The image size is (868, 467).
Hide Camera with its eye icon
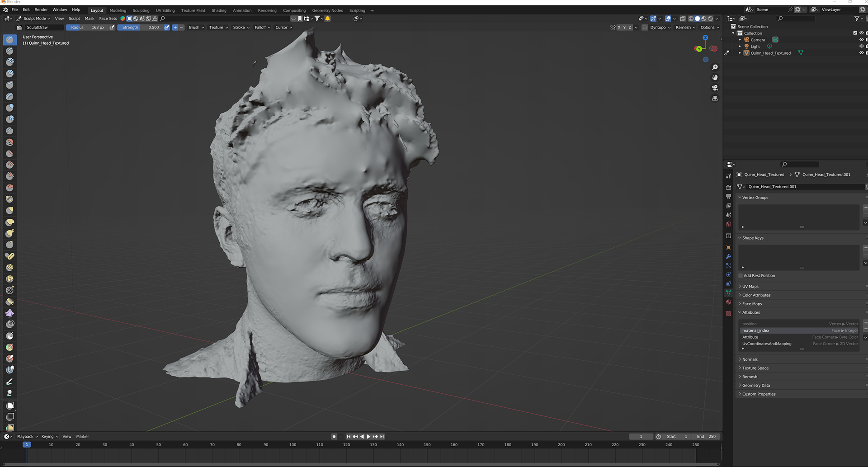pos(861,40)
